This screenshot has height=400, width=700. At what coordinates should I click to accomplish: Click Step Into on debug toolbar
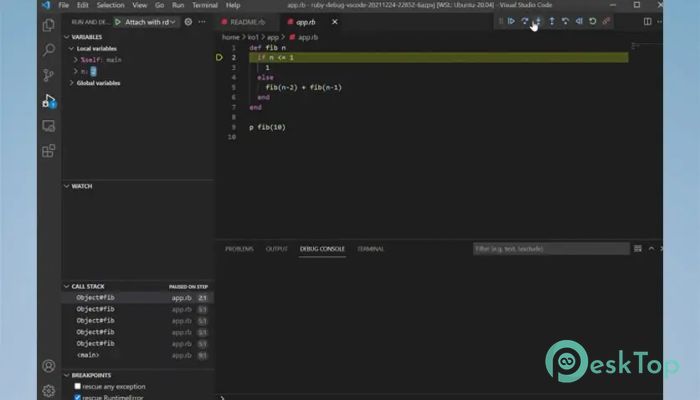click(538, 21)
